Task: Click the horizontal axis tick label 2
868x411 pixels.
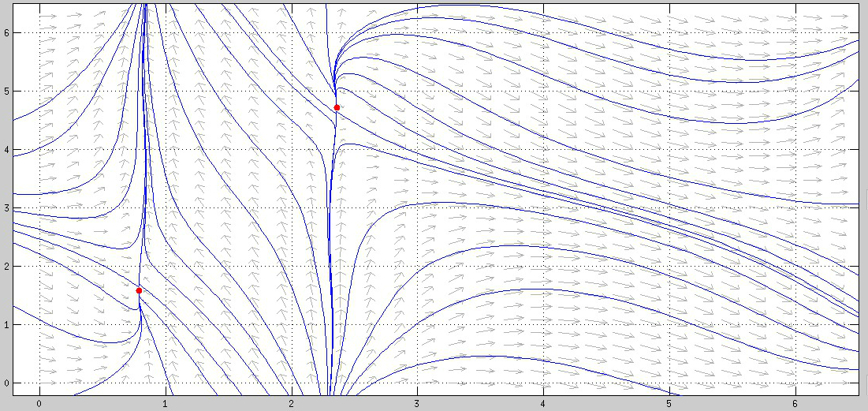Action: tap(291, 405)
